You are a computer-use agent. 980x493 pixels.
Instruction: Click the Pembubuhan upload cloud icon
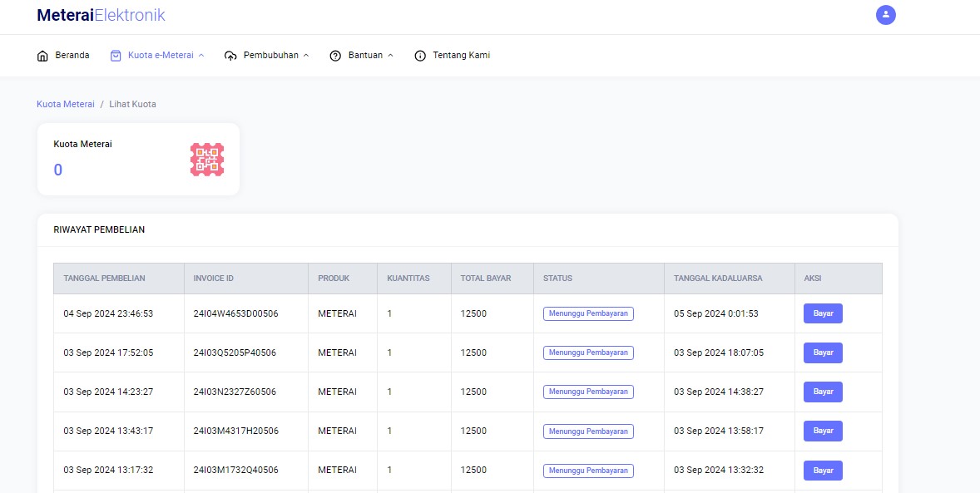[230, 56]
